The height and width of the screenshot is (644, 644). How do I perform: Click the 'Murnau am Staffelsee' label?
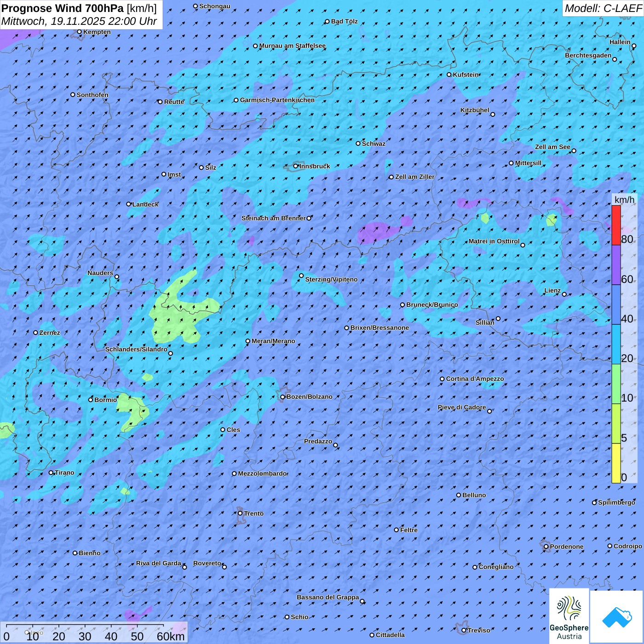tap(292, 46)
